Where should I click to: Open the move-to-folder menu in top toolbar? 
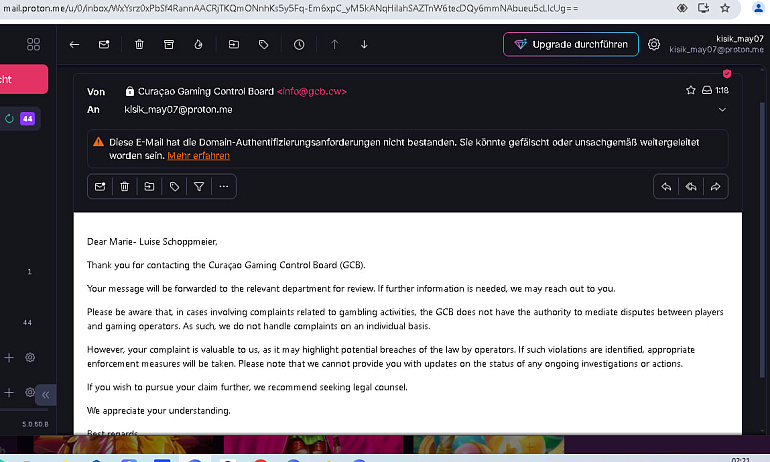pyautogui.click(x=234, y=45)
